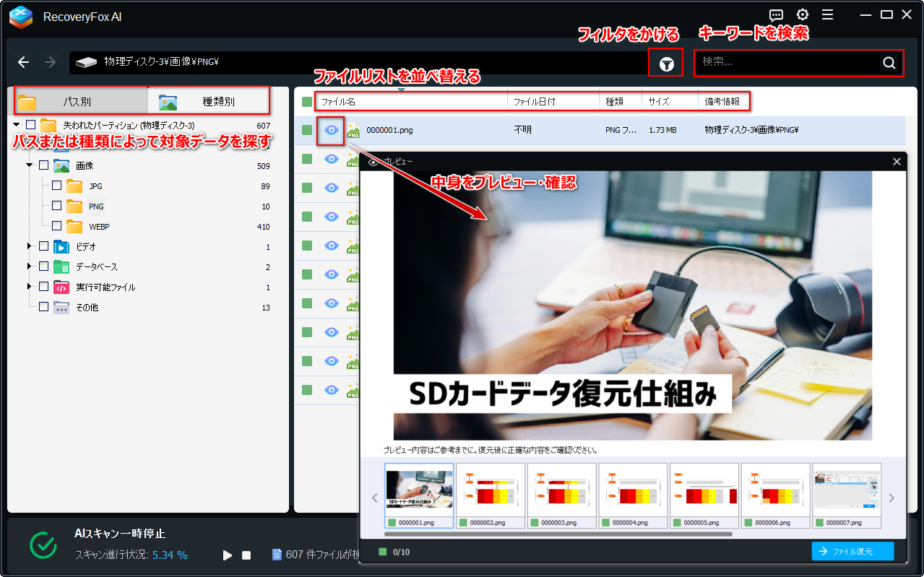Select thumbnail 0000005.png in preview strip
This screenshot has width=924, height=577.
click(x=704, y=496)
